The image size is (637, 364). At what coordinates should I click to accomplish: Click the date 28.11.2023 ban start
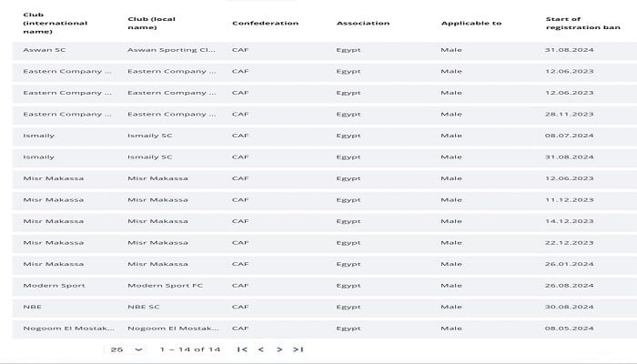pyautogui.click(x=569, y=114)
